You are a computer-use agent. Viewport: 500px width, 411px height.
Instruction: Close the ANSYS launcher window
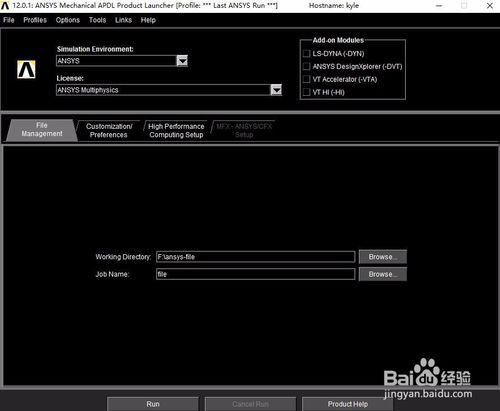coord(490,6)
